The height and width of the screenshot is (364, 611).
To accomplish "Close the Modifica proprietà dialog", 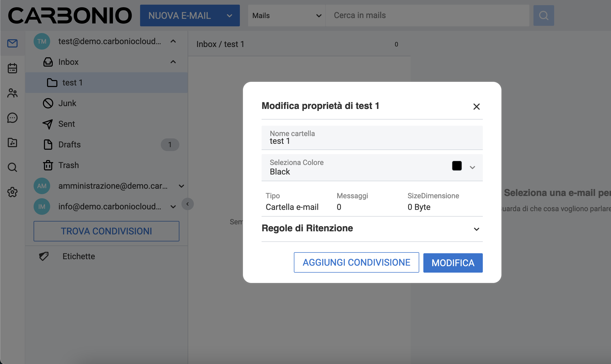I will point(476,106).
